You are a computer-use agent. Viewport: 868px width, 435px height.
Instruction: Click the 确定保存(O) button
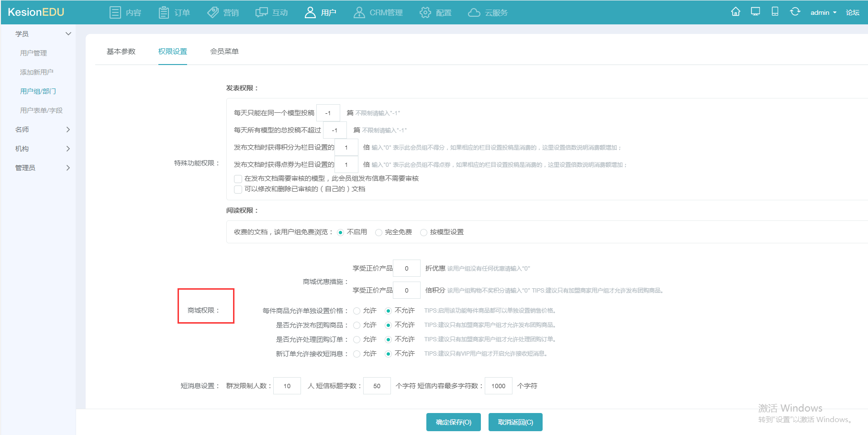(454, 422)
